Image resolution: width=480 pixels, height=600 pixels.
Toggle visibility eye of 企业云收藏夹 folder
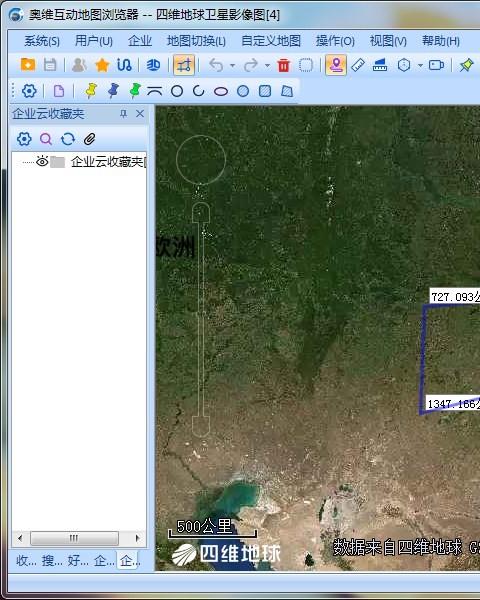click(42, 161)
